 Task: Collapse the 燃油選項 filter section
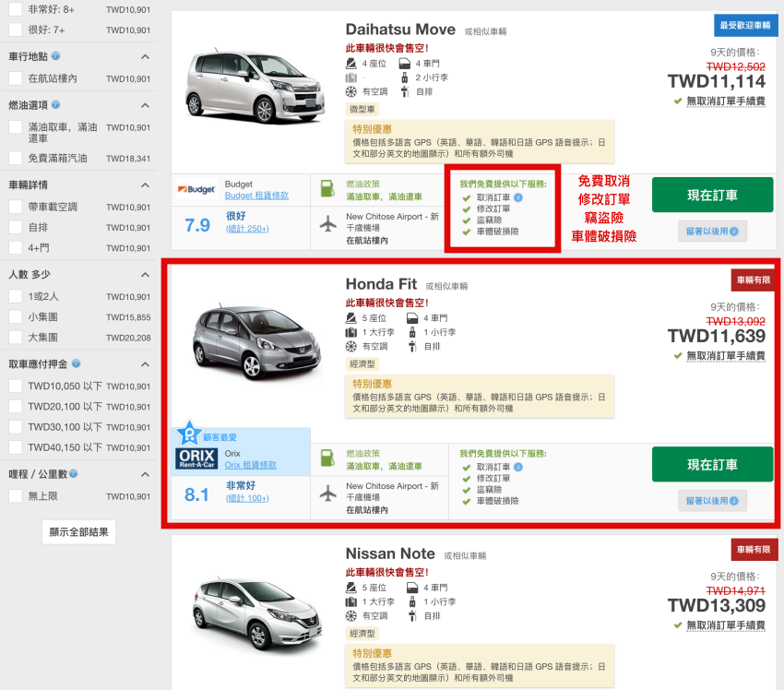click(x=145, y=105)
